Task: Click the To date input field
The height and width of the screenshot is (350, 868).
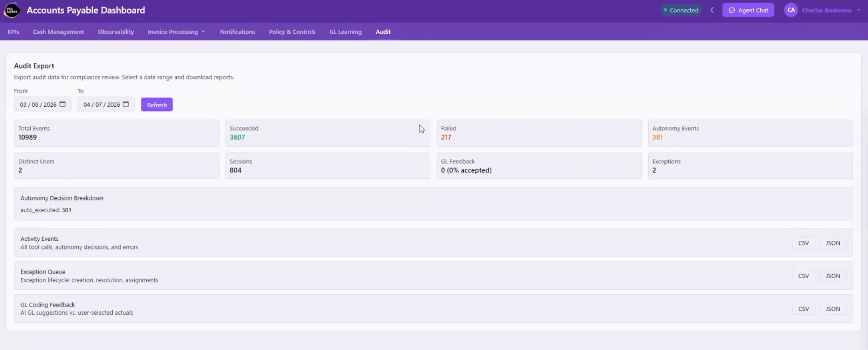Action: click(106, 104)
